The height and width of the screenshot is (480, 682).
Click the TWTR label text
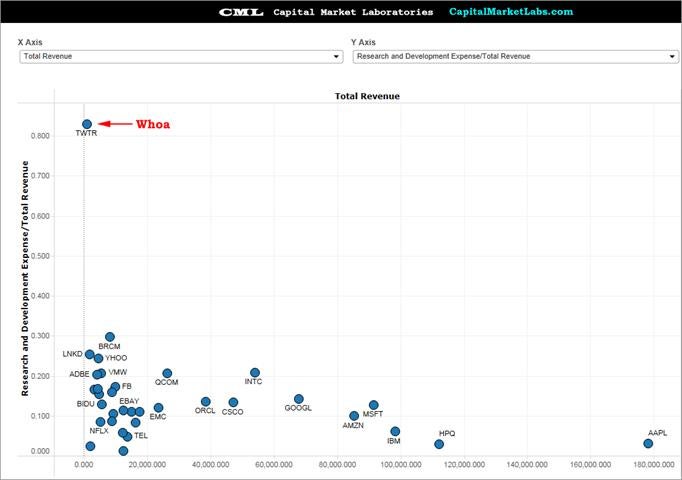click(x=86, y=133)
